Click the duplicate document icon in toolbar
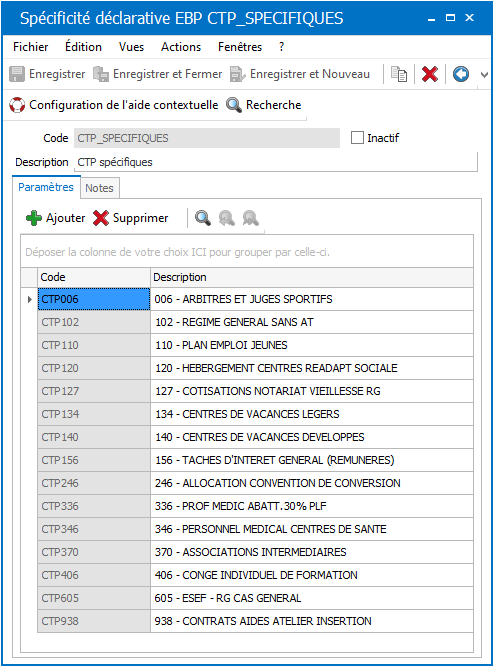This screenshot has width=494, height=667. click(399, 74)
